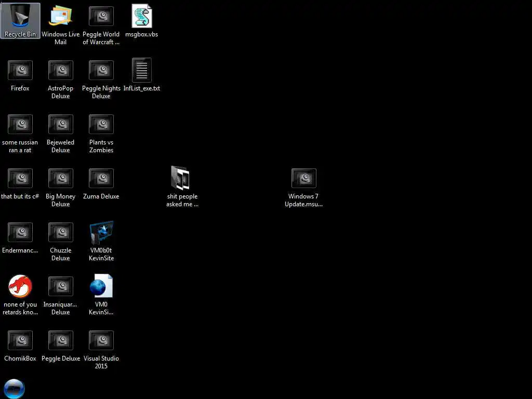The width and height of the screenshot is (532, 399).
Task: Select Zuma Deluxe shortcut
Action: click(101, 183)
